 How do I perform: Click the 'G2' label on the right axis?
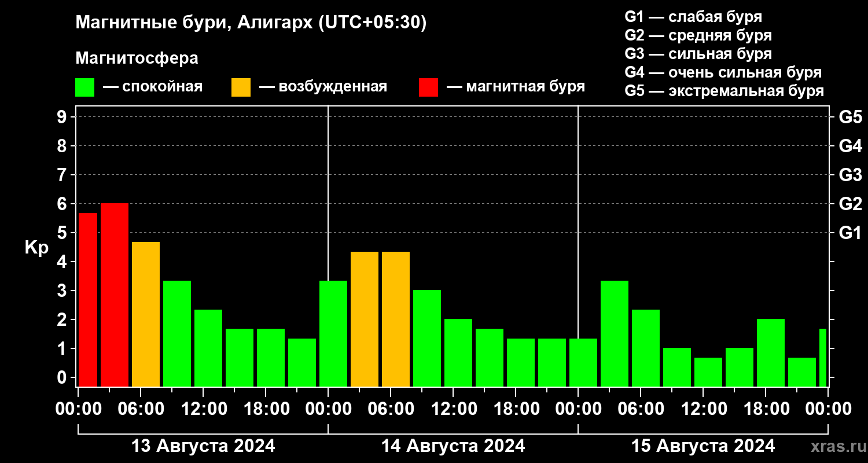click(850, 204)
